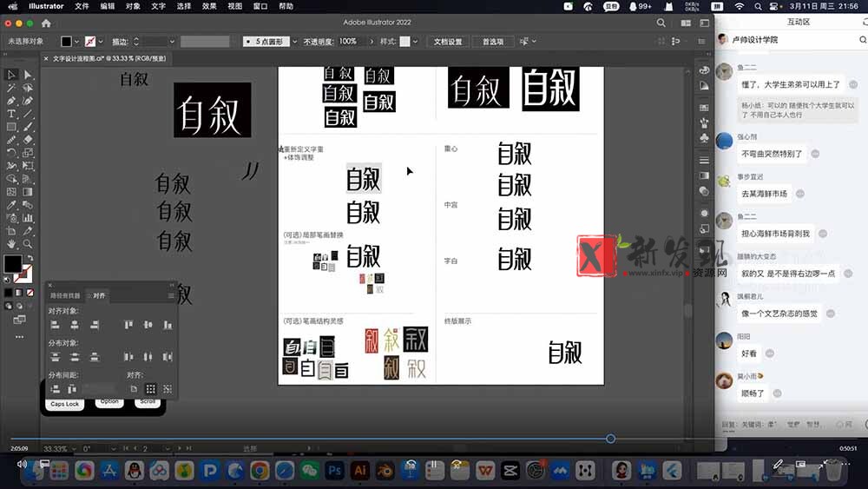Select the Selection tool (black arrow)
868x489 pixels.
tap(11, 75)
